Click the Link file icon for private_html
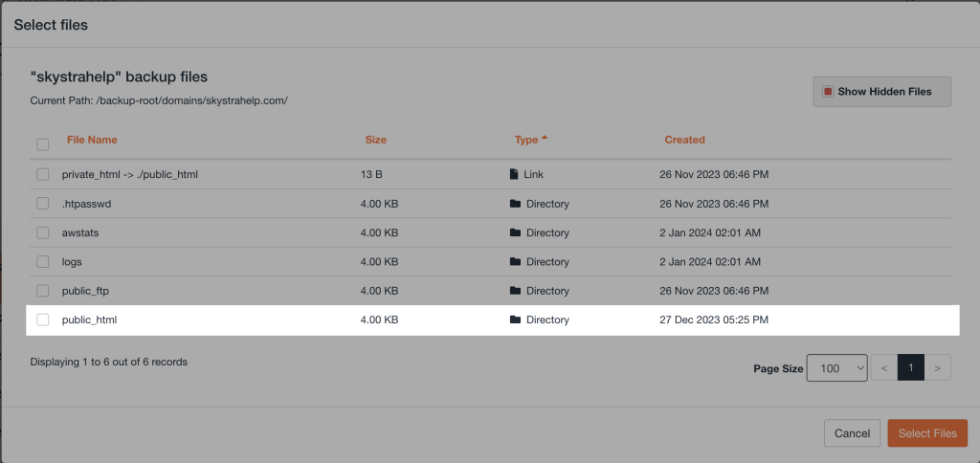Viewport: 980px width, 463px height. (x=515, y=175)
